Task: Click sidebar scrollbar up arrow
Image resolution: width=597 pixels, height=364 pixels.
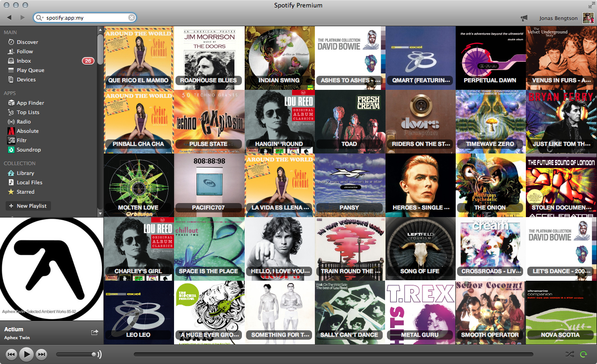Action: tap(100, 29)
